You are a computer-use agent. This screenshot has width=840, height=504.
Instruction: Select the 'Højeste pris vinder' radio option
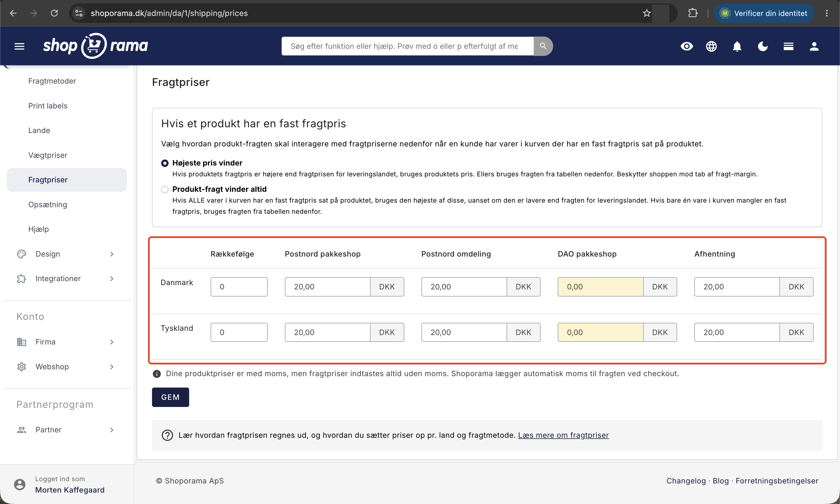(x=165, y=163)
